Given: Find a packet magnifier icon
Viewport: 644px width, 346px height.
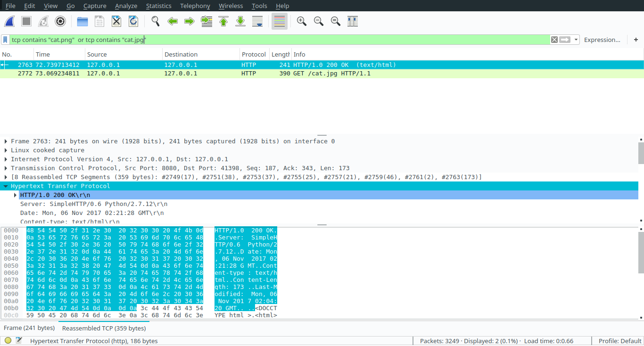Looking at the screenshot, I should click(156, 21).
